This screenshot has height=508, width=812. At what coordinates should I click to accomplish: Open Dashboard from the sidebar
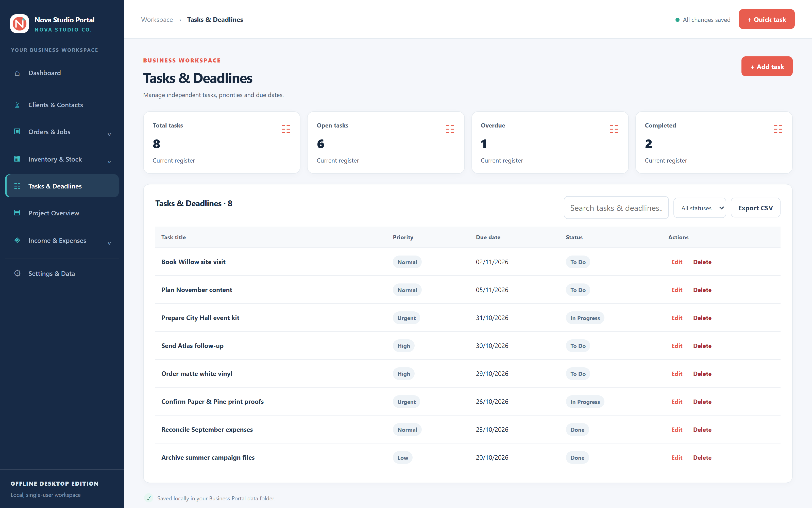pyautogui.click(x=62, y=73)
